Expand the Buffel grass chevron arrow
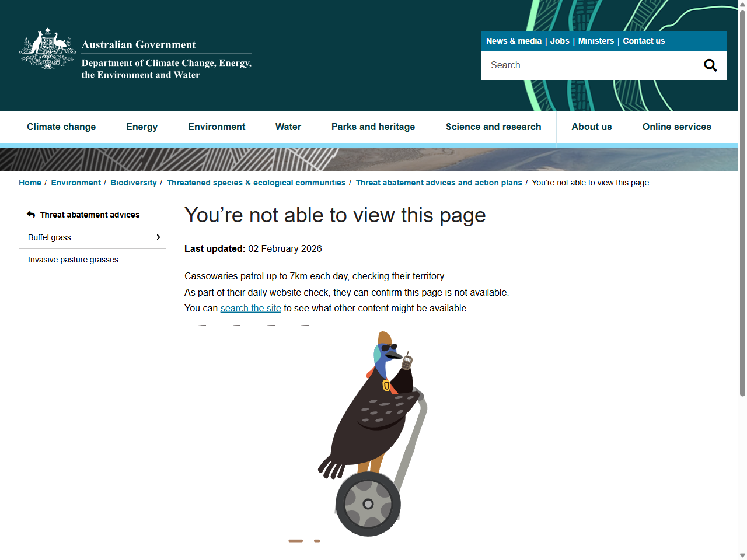 (x=158, y=237)
